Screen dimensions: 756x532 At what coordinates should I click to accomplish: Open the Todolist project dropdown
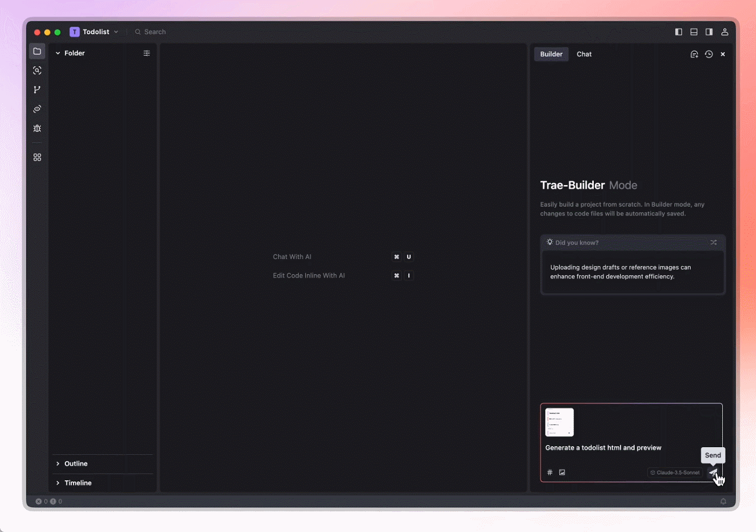tap(95, 32)
